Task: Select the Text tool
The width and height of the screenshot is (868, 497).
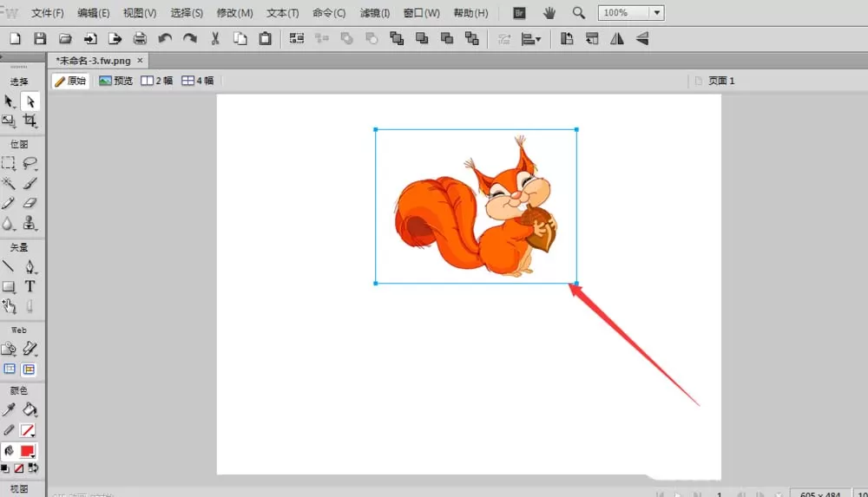Action: tap(30, 286)
